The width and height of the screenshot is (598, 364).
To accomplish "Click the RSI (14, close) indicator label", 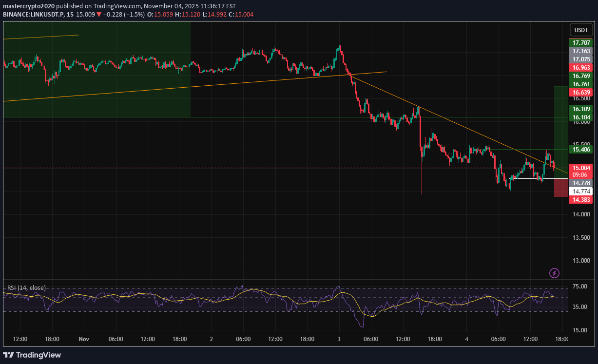I will coord(27,287).
